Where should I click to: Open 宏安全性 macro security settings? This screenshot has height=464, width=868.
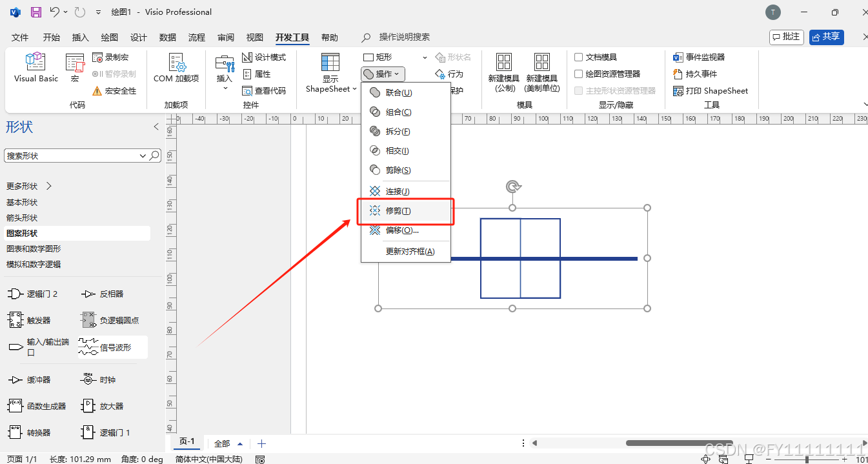pos(114,91)
